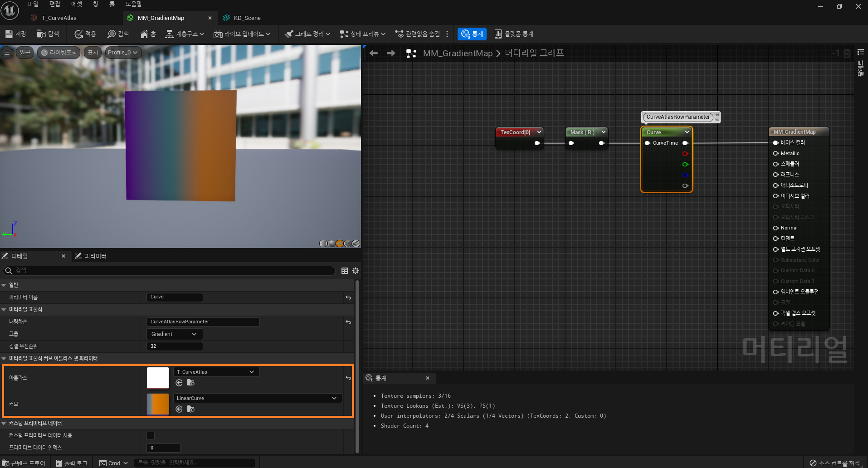Use selected asset for curve slot

click(x=179, y=409)
